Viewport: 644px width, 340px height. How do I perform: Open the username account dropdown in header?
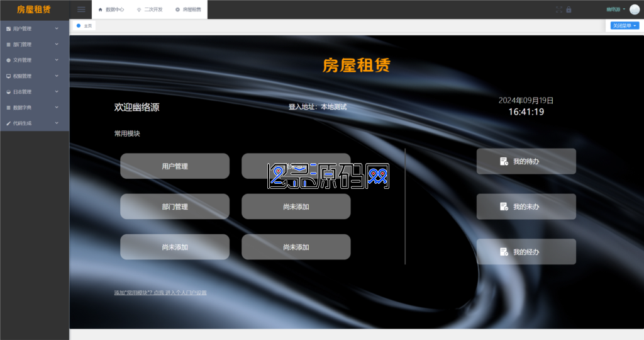pyautogui.click(x=616, y=9)
